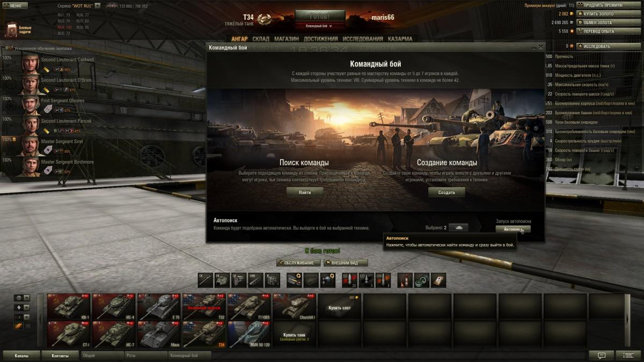The width and height of the screenshot is (644, 362).
Task: Open the vehicle class filter dropdown
Action: (22, 307)
